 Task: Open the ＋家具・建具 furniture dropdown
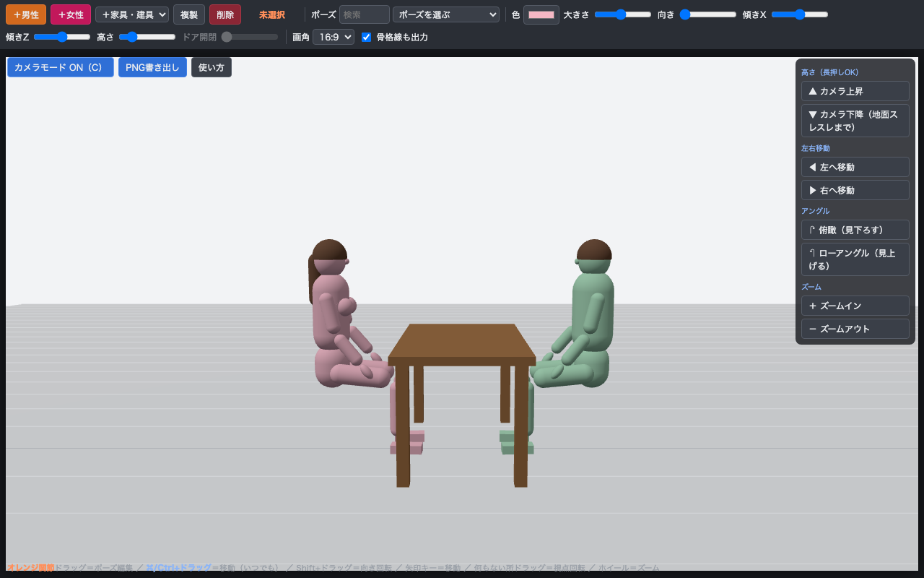[x=132, y=14]
